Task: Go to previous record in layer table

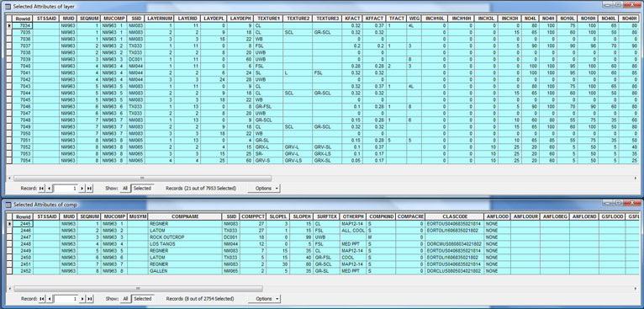Action: coord(49,188)
